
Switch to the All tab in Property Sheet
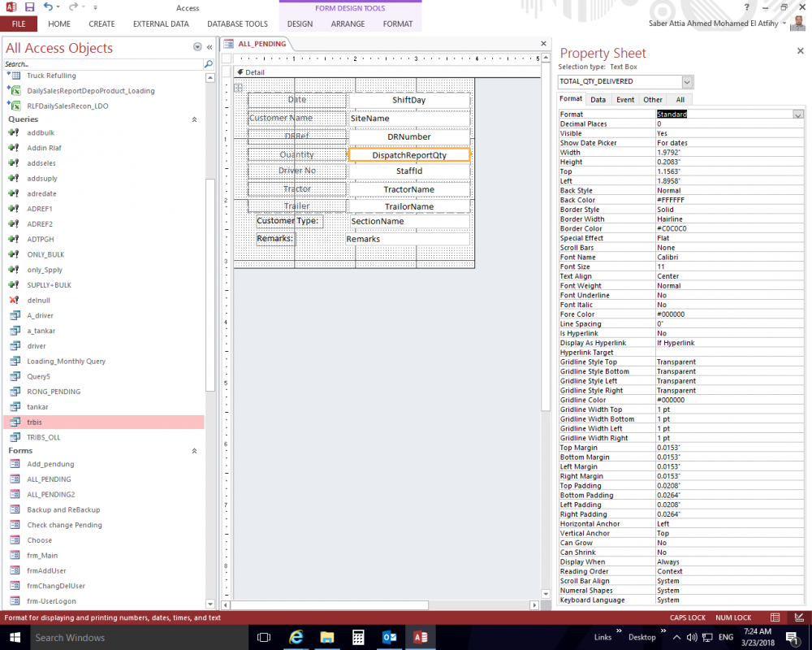coord(680,99)
